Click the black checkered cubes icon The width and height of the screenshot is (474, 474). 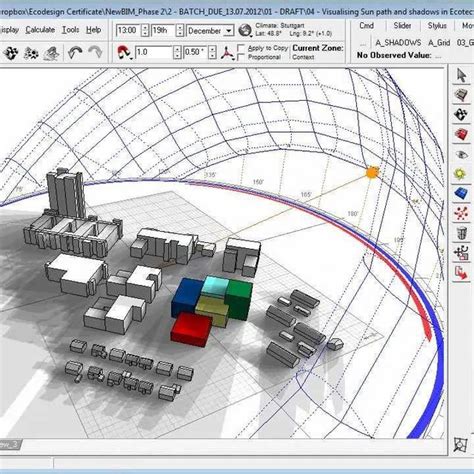(x=461, y=115)
